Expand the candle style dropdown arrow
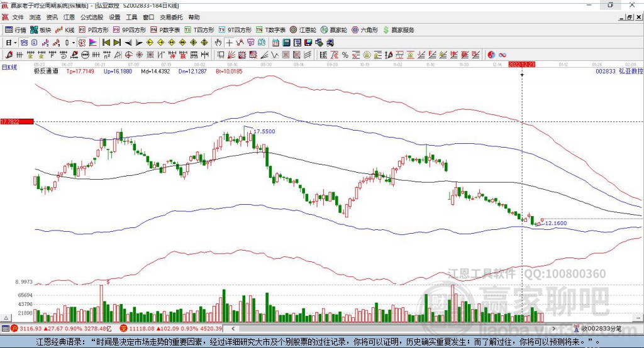The image size is (644, 348). tap(73, 43)
